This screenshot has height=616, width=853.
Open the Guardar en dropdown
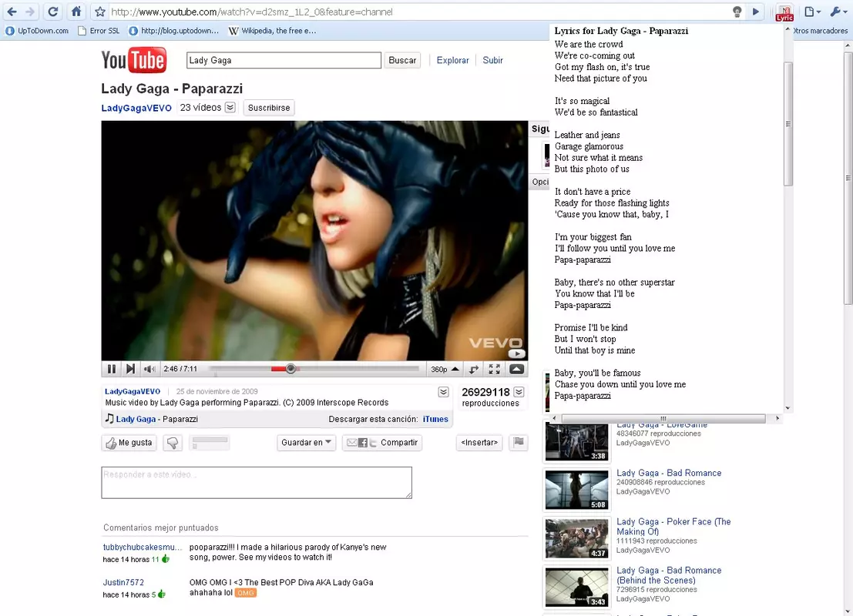[306, 443]
